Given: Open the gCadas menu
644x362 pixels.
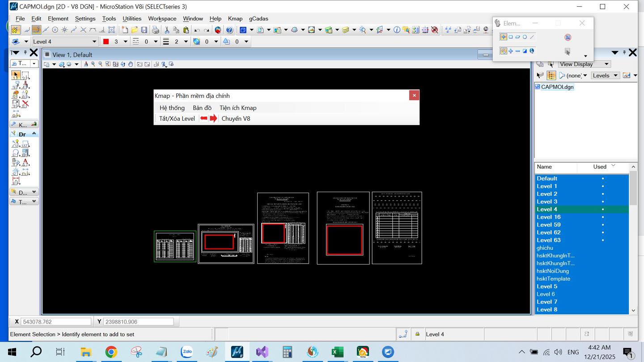Looking at the screenshot, I should pyautogui.click(x=258, y=18).
